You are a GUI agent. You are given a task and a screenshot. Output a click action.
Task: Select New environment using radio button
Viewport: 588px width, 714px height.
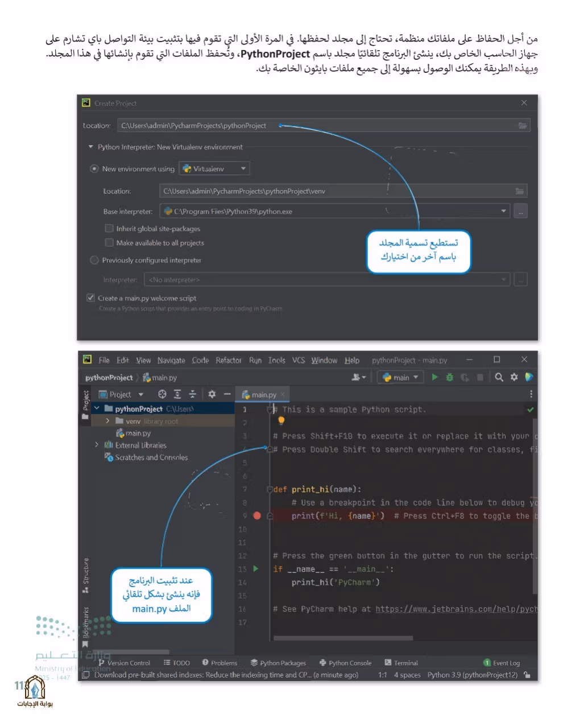coord(94,169)
